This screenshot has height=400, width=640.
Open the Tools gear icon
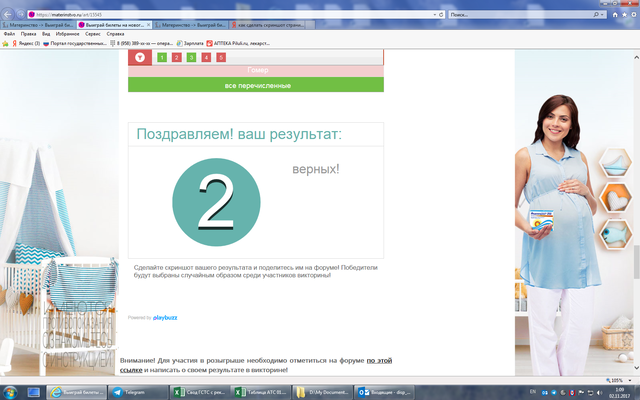click(633, 15)
